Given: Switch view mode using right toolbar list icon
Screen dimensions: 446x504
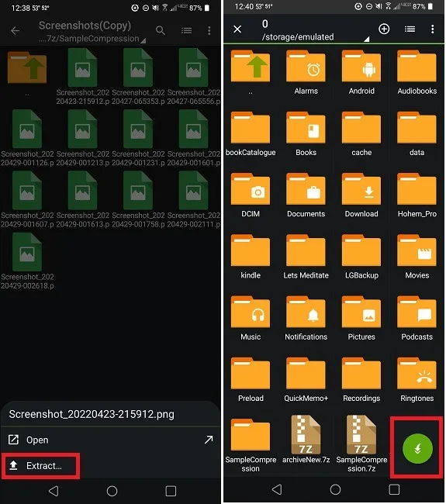Looking at the screenshot, I should click(410, 29).
